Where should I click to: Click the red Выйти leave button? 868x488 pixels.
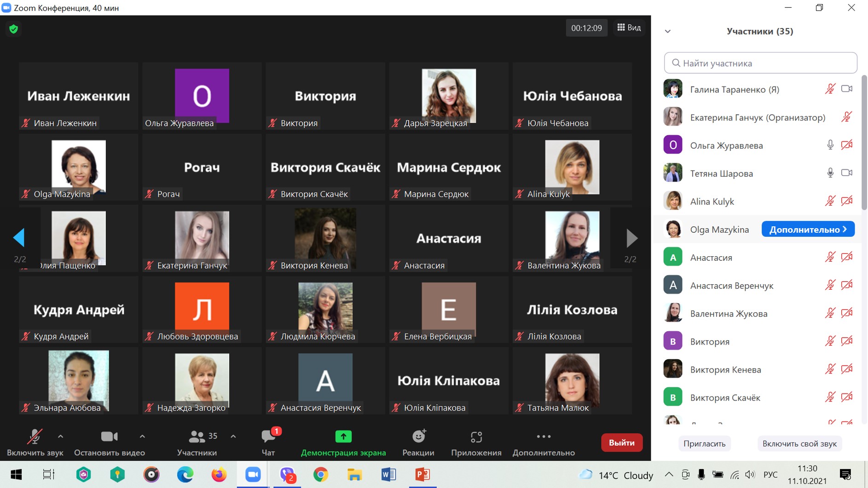(621, 442)
